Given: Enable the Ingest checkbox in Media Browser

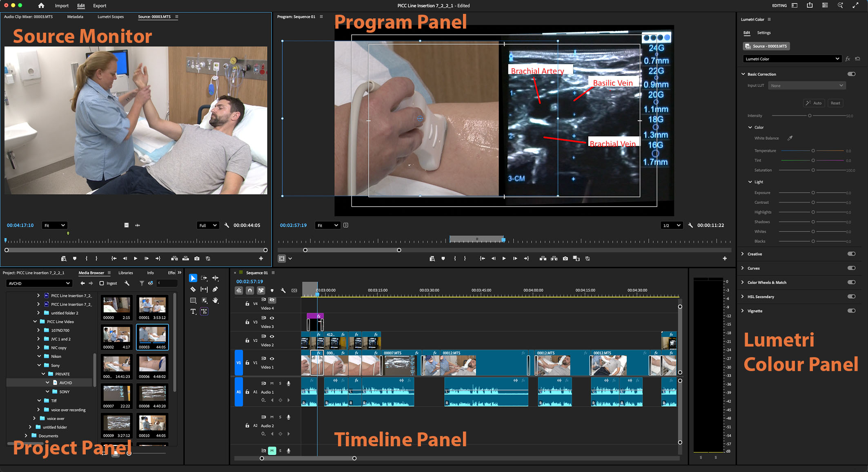Looking at the screenshot, I should click(x=102, y=283).
